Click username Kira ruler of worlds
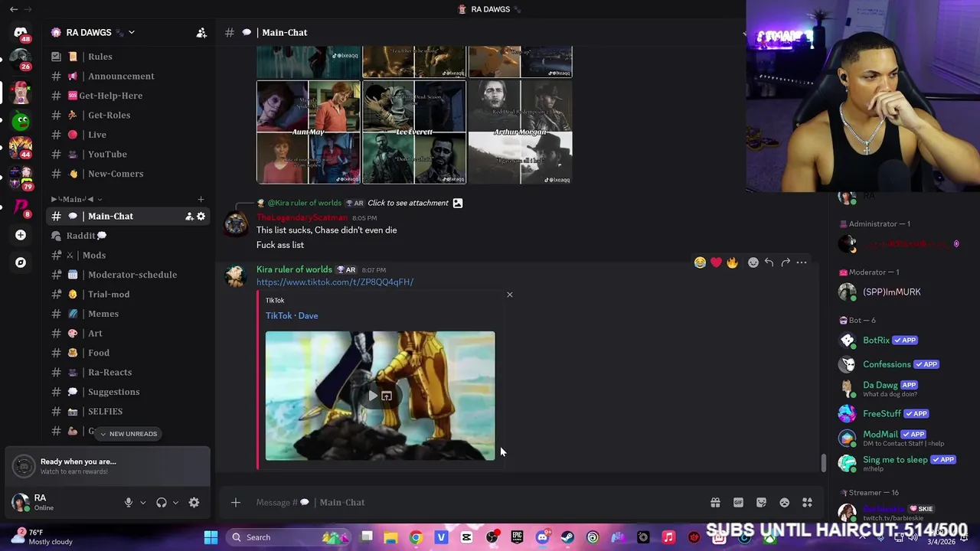 294,269
